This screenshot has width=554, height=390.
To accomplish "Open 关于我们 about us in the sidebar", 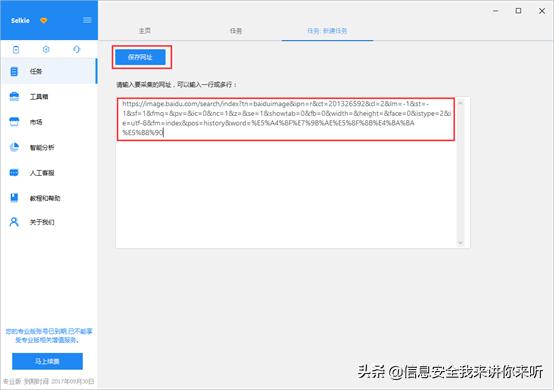I will pyautogui.click(x=49, y=222).
